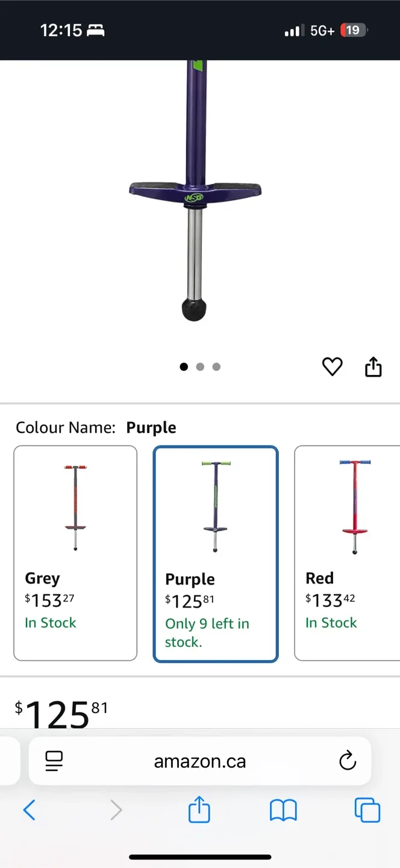Open the share sheet for this product

(x=373, y=366)
